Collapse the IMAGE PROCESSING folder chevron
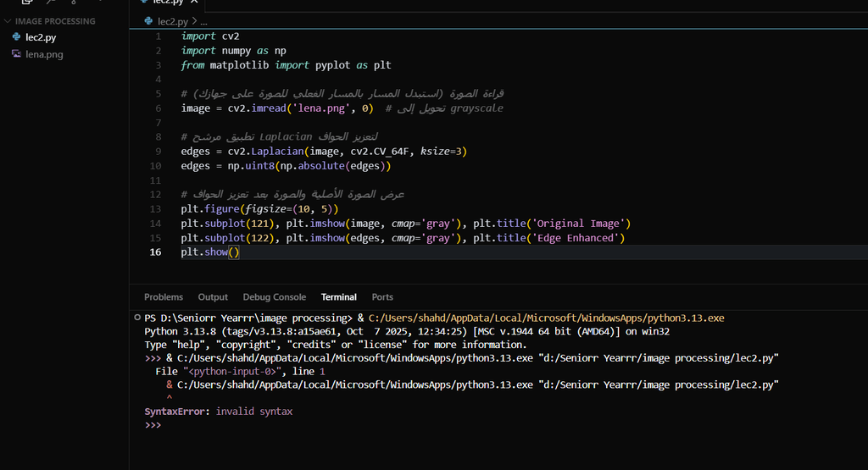Screen dimensions: 868x470 point(8,21)
